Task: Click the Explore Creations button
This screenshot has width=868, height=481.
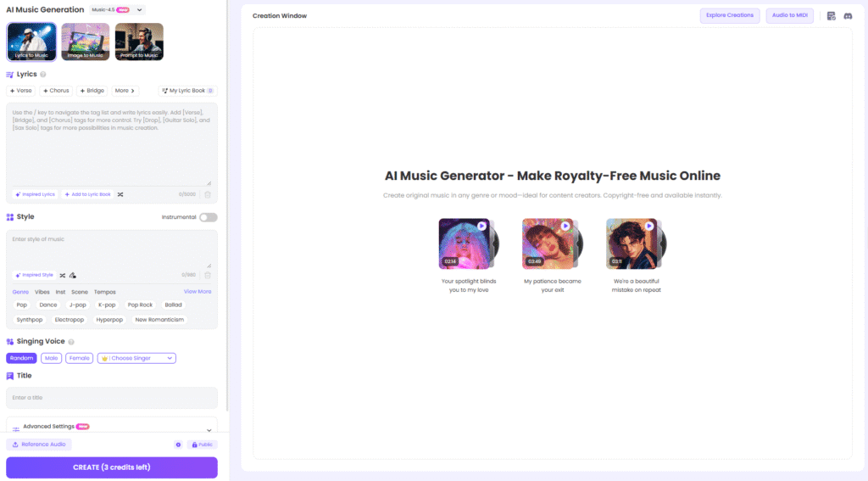Action: coord(730,15)
